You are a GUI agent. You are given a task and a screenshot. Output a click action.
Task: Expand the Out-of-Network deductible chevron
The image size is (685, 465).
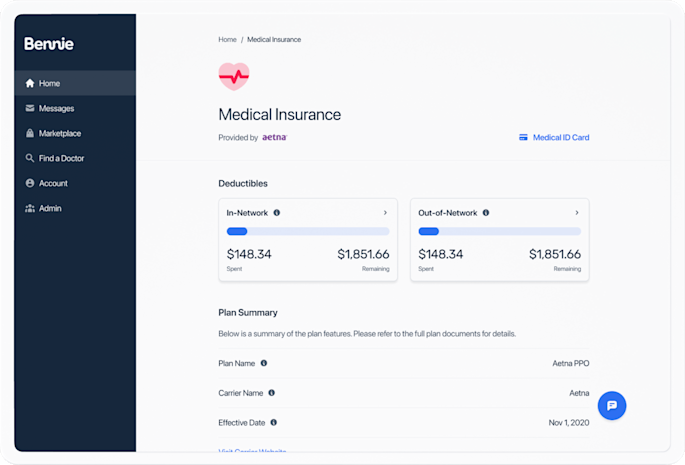coord(577,213)
